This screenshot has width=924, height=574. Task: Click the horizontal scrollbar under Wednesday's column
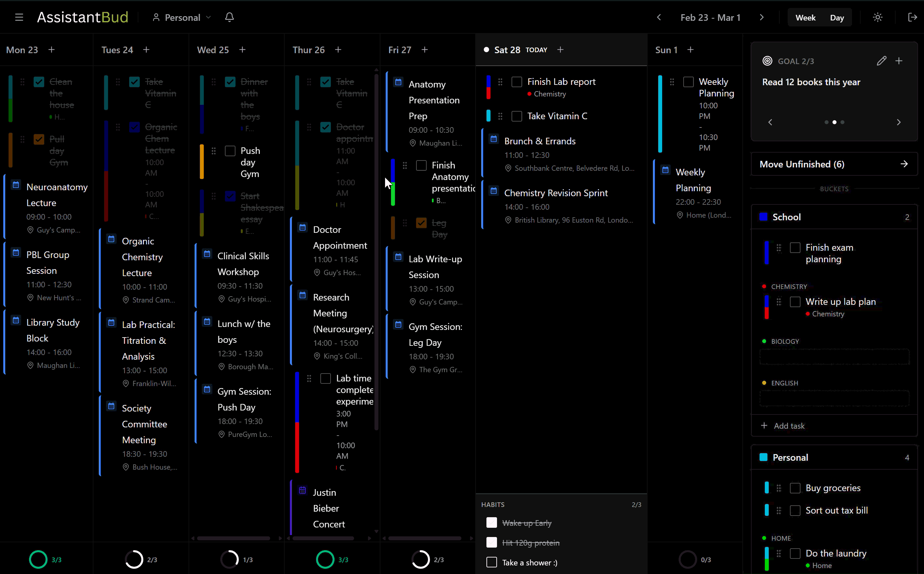233,538
